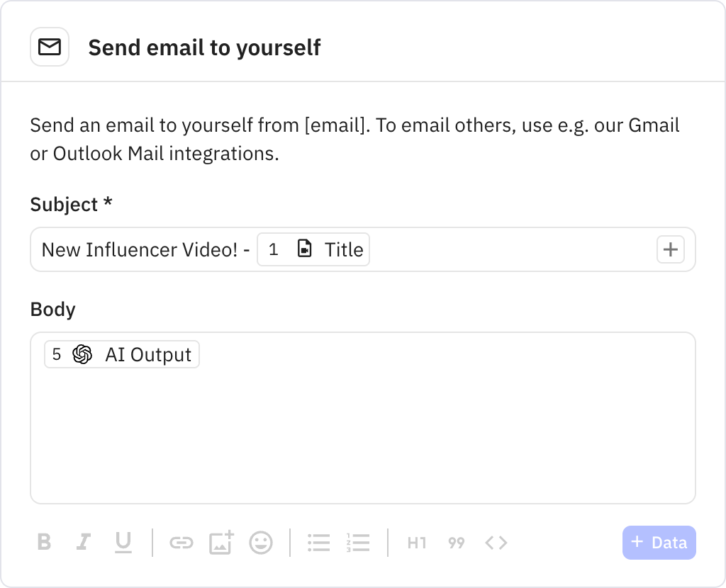The width and height of the screenshot is (726, 588).
Task: Click the envelope icon next to the step title
Action: 49,46
